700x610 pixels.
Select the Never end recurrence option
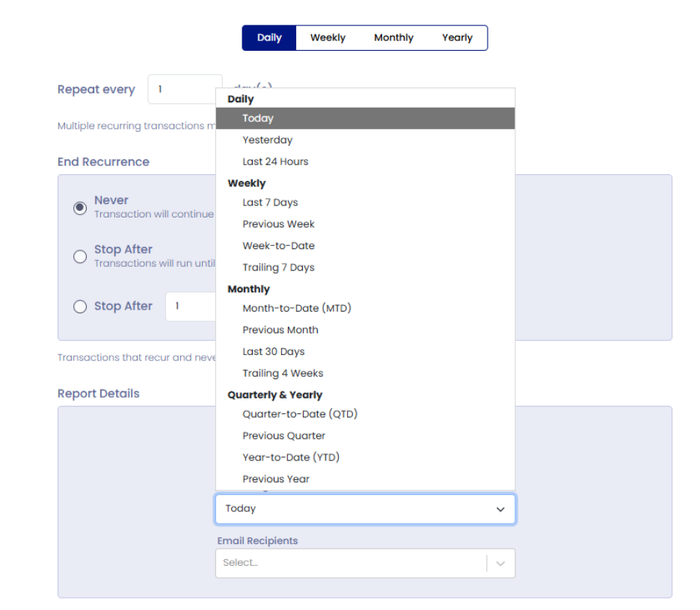(x=80, y=208)
